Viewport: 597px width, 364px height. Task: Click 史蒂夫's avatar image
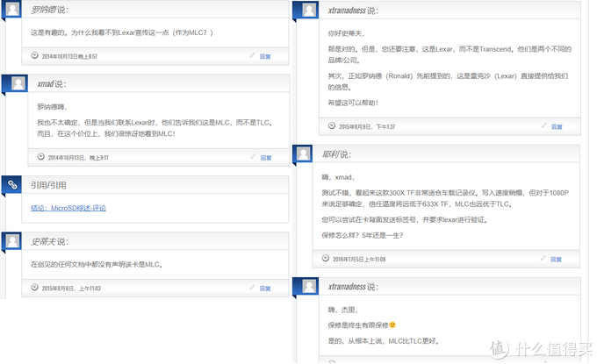(x=12, y=241)
